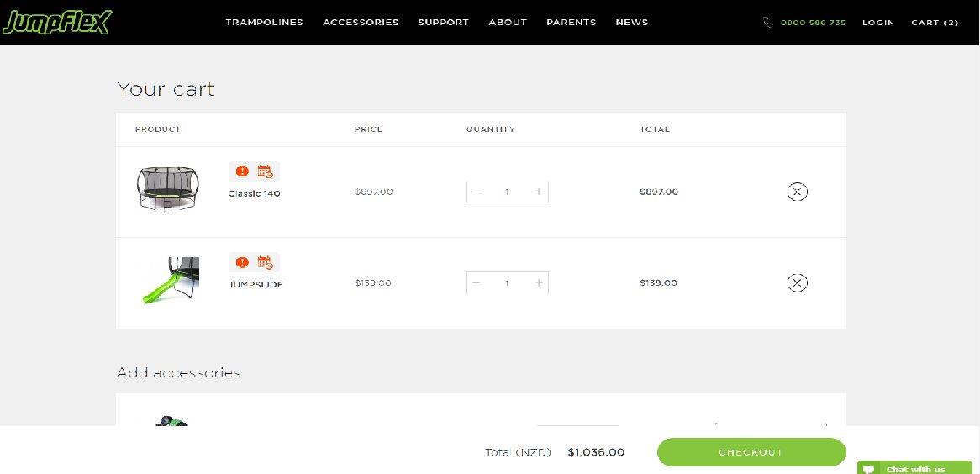Decrease JUMPSLIDE quantity

(x=477, y=282)
